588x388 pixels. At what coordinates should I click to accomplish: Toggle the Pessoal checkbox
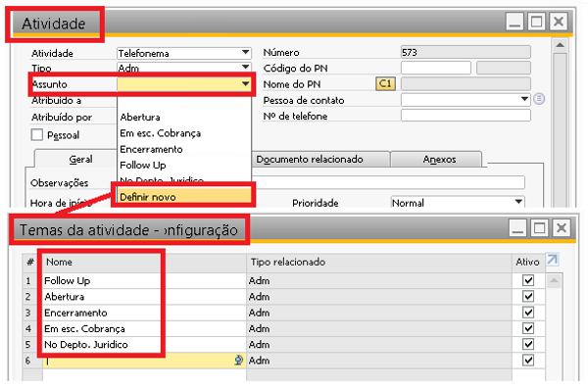[37, 134]
